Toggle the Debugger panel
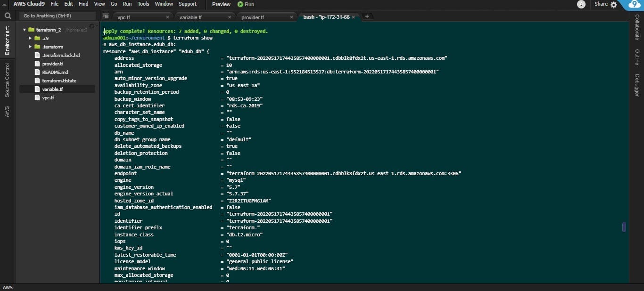644x291 pixels. (x=637, y=85)
